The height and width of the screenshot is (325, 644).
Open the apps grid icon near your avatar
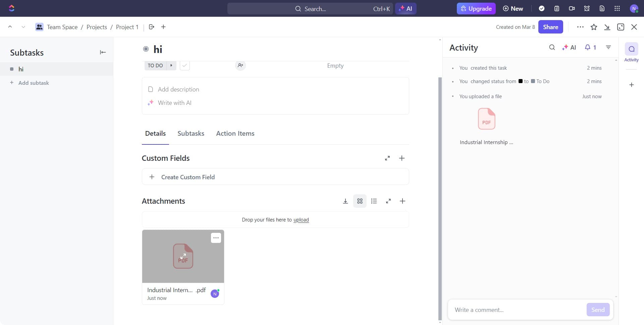[617, 8]
